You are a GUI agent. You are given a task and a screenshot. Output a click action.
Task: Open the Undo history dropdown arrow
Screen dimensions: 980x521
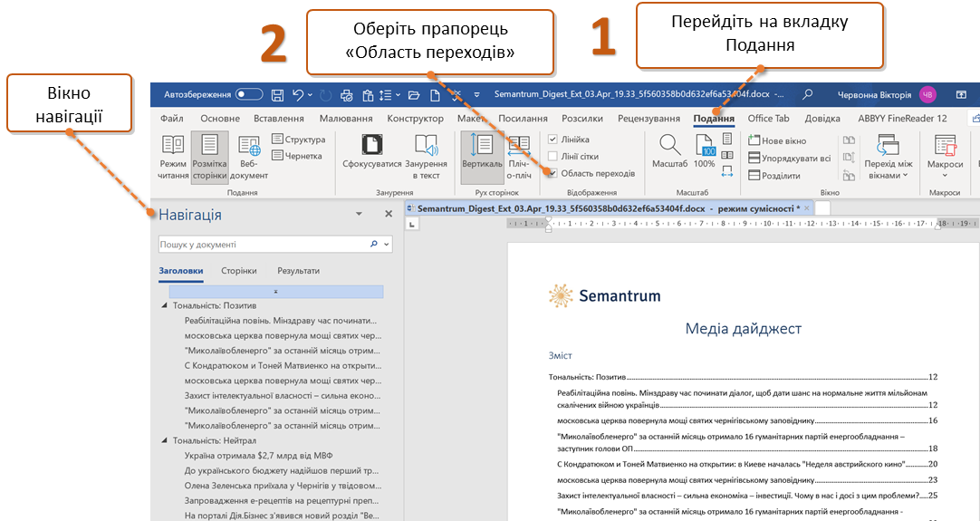(310, 95)
